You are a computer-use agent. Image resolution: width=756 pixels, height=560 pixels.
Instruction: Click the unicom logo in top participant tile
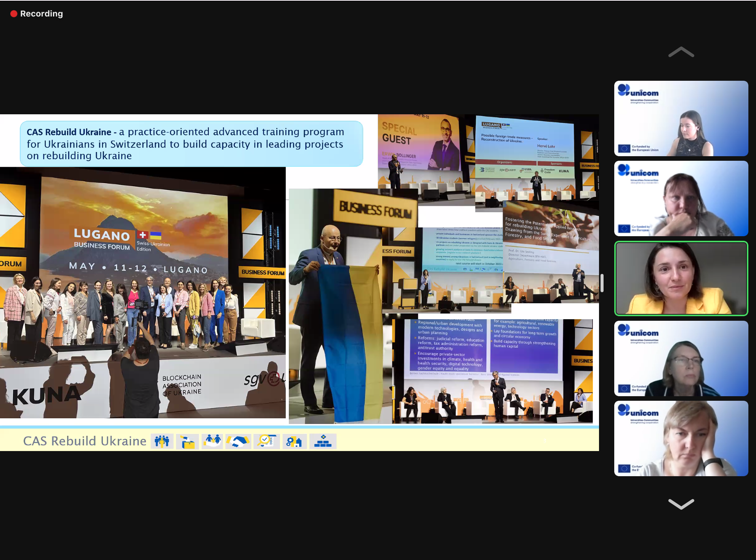coord(638,93)
